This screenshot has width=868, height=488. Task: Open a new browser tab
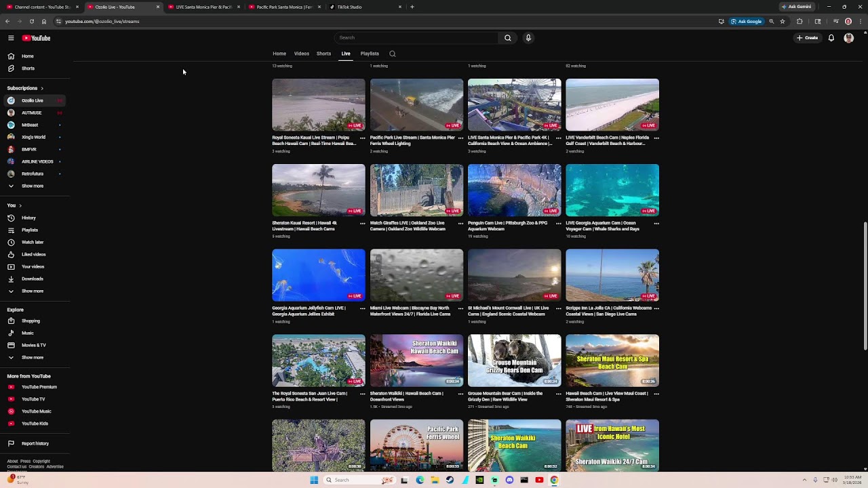(x=412, y=7)
